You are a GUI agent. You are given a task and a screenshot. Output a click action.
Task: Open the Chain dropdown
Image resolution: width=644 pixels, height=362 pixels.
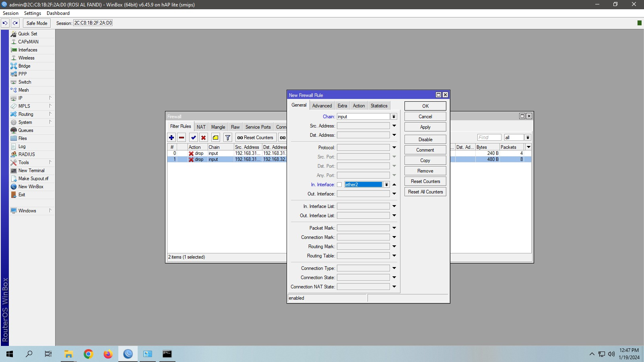[394, 117]
